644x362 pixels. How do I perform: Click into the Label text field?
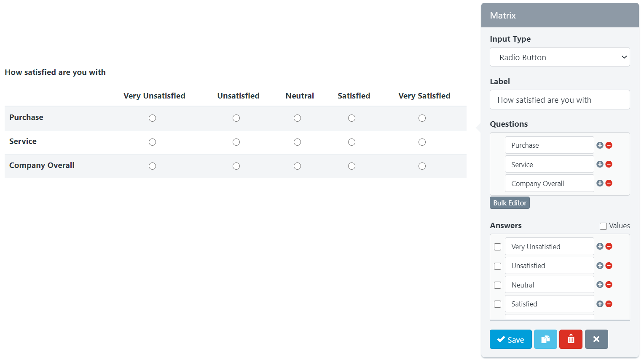559,100
